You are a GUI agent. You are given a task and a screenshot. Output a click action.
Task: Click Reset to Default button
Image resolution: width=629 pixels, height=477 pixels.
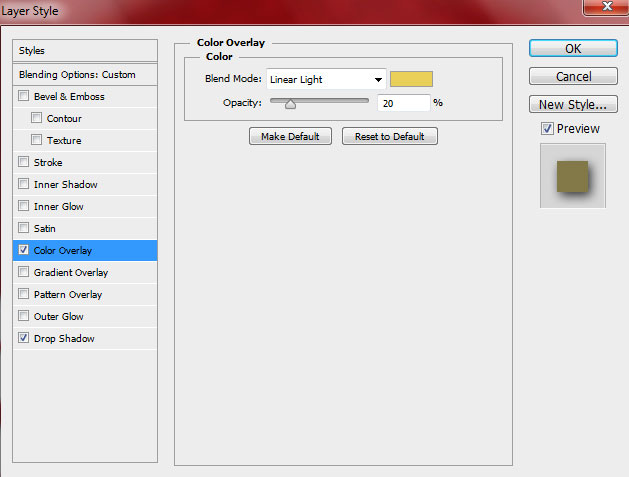tap(390, 136)
